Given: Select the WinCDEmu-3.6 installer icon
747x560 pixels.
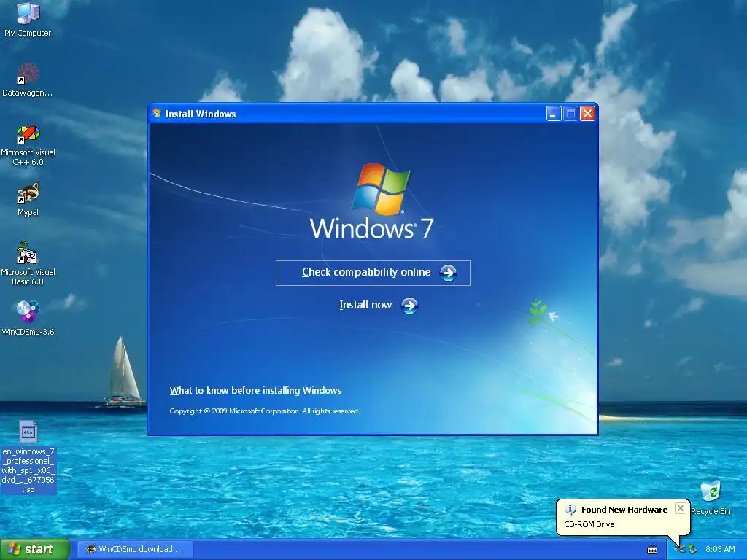Looking at the screenshot, I should (28, 312).
